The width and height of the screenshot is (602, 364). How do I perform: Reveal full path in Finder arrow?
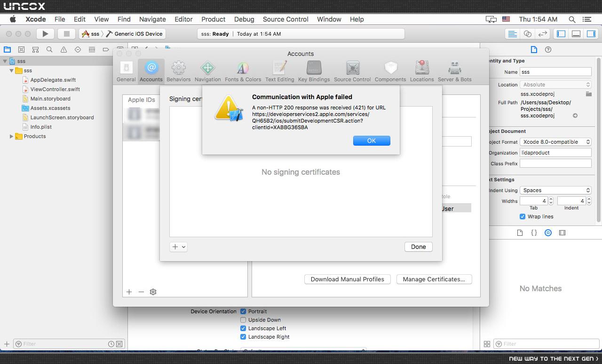point(575,116)
